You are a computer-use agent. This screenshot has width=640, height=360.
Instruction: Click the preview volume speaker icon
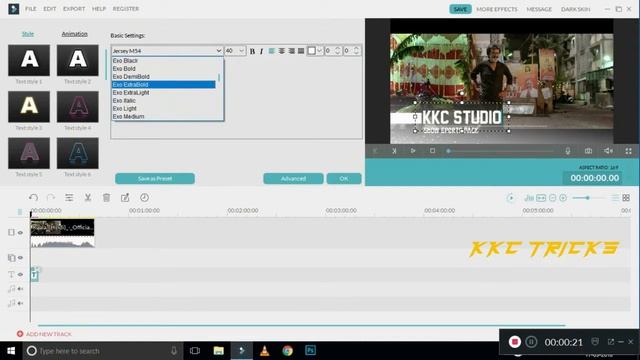(608, 151)
